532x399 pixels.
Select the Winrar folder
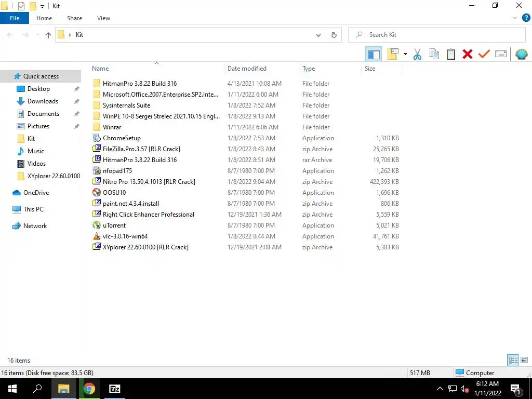coord(112,127)
